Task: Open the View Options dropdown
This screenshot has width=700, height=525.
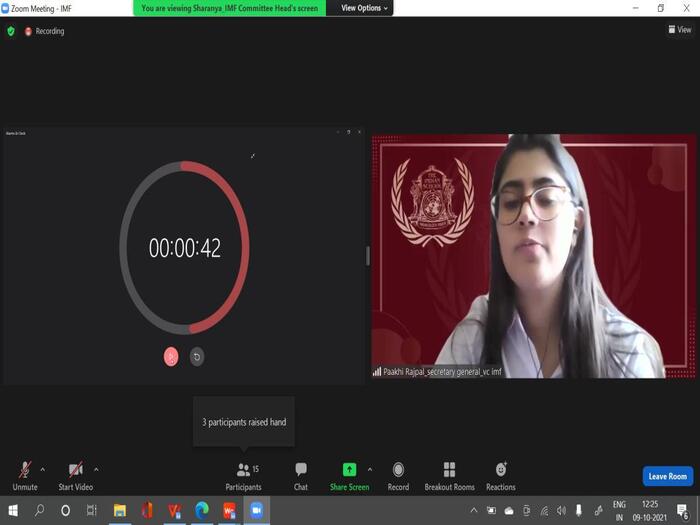Action: [364, 8]
